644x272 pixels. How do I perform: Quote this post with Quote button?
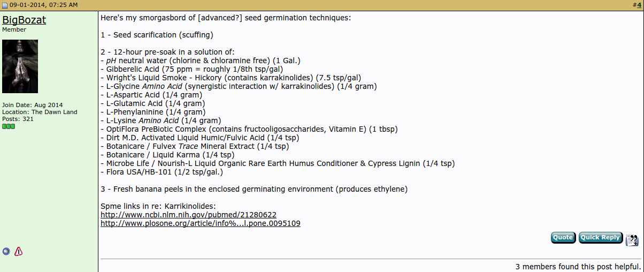point(563,238)
